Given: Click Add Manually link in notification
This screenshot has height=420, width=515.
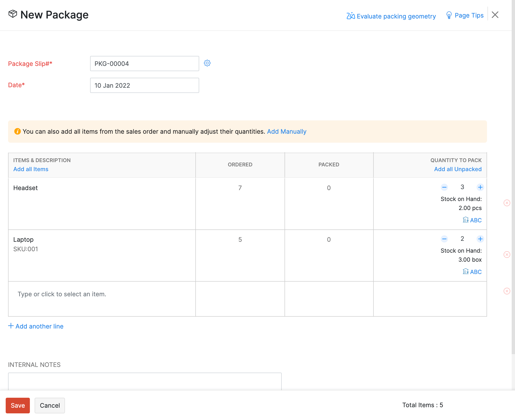Looking at the screenshot, I should [x=287, y=131].
